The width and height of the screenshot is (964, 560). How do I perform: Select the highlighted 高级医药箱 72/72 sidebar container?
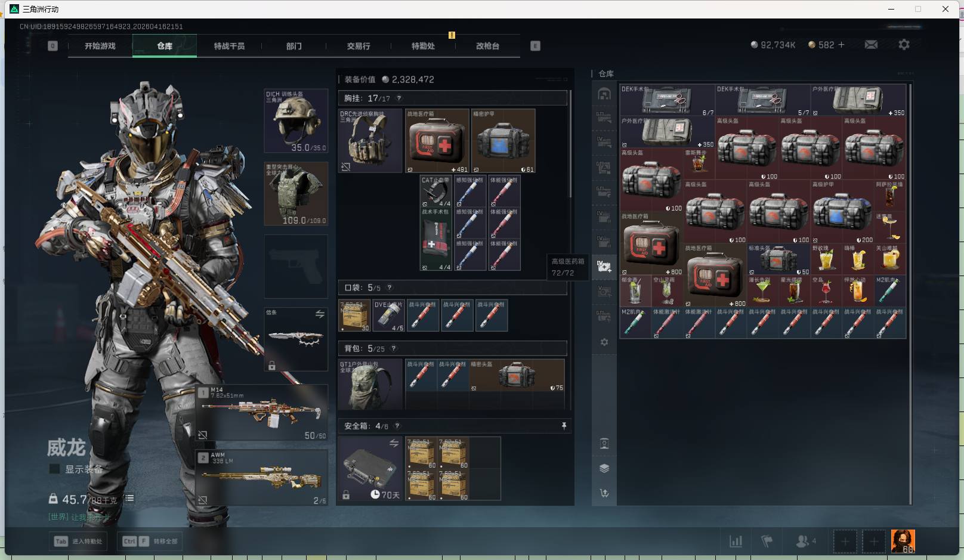604,267
